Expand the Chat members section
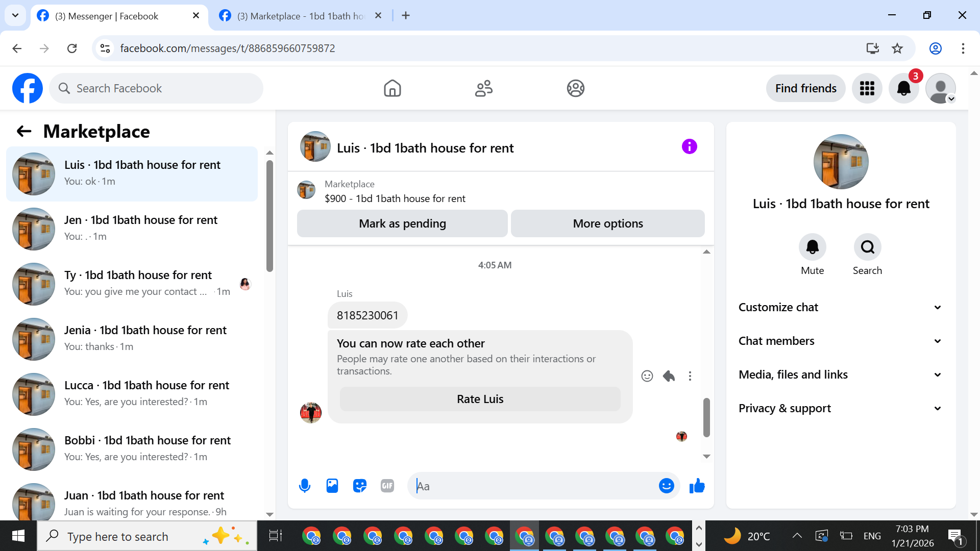 (841, 341)
